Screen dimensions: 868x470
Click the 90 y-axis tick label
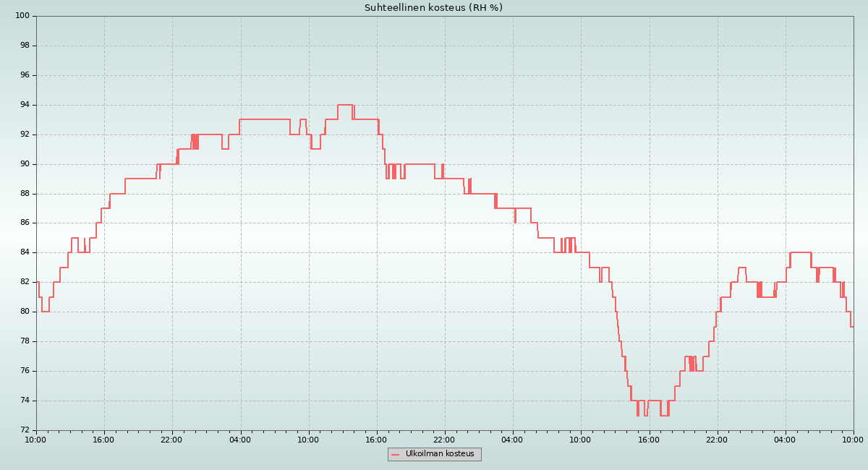(25, 164)
